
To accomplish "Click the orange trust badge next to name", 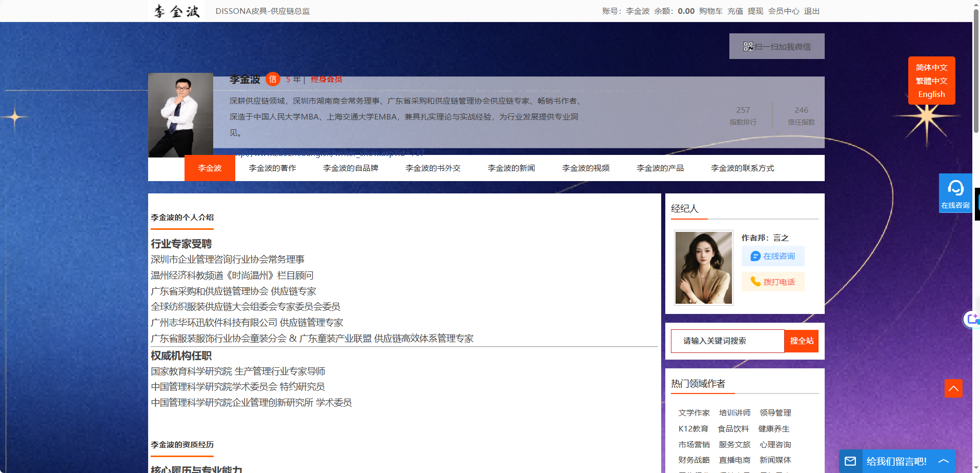I will 273,79.
